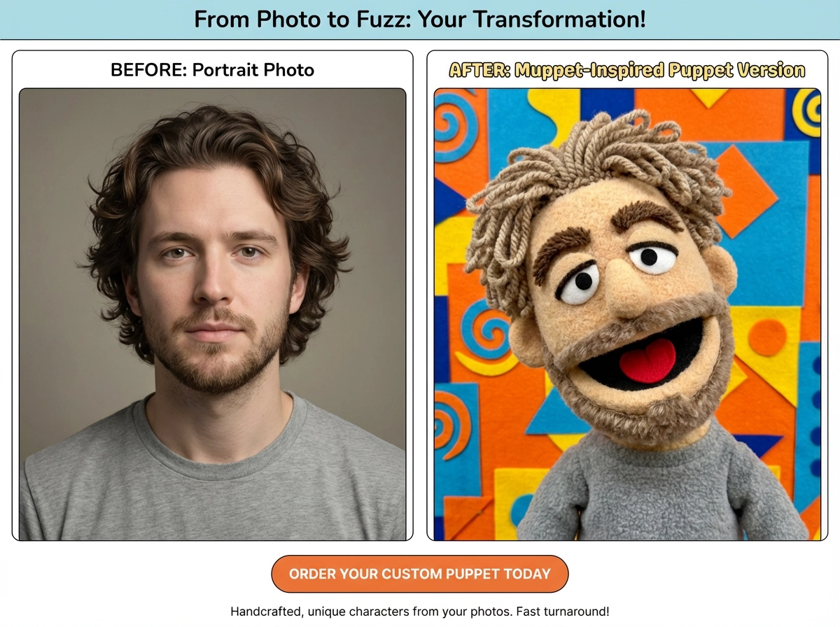The height and width of the screenshot is (627, 840).
Task: Click the puppet's red felt tongue
Action: coord(647,360)
